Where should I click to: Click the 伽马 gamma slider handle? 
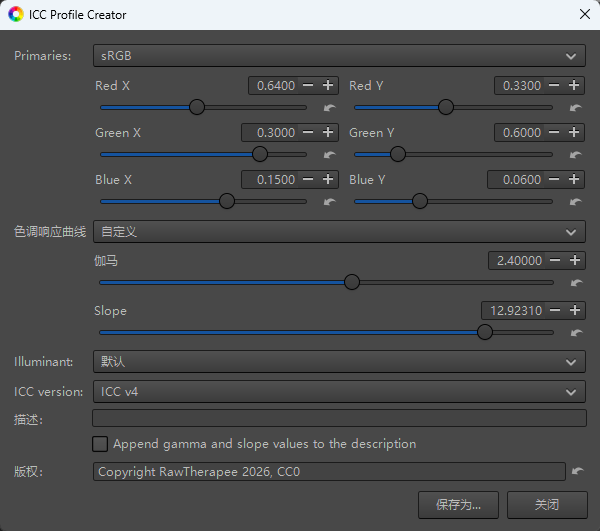(x=352, y=283)
